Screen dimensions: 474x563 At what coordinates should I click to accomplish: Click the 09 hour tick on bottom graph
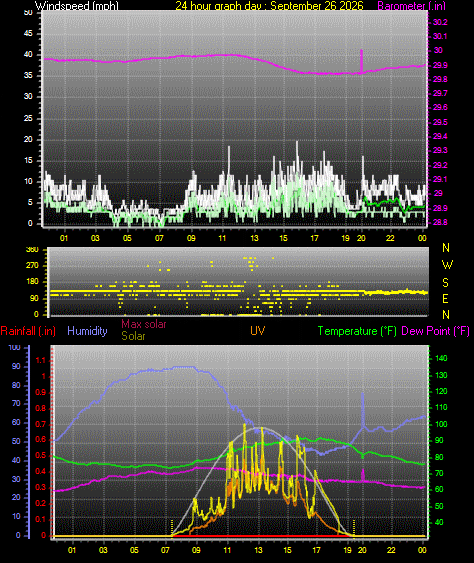coord(196,550)
